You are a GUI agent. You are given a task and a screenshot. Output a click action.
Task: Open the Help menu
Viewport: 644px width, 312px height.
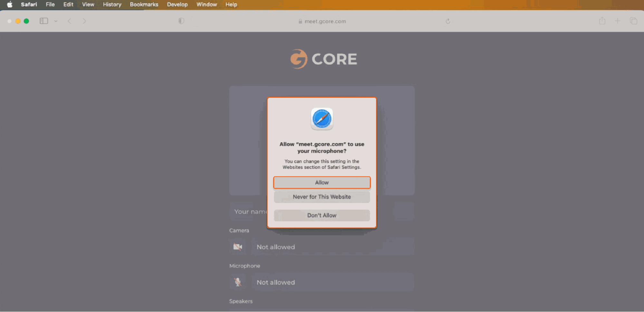(231, 5)
